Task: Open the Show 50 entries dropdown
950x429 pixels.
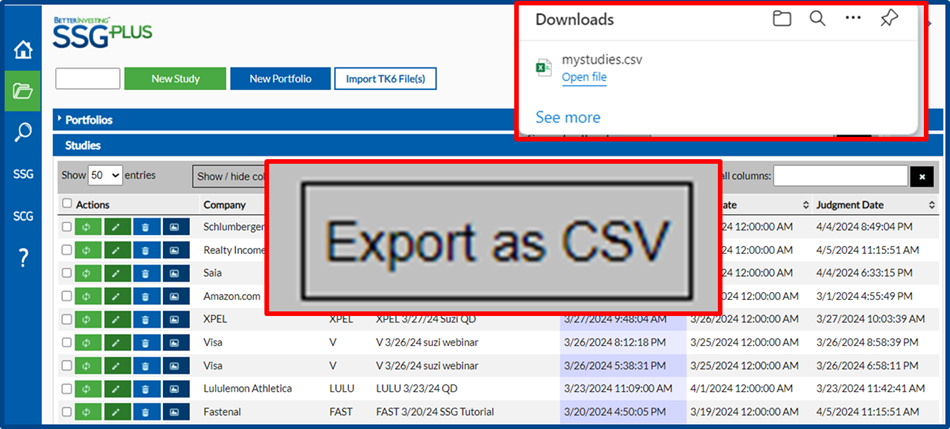Action: coord(105,175)
